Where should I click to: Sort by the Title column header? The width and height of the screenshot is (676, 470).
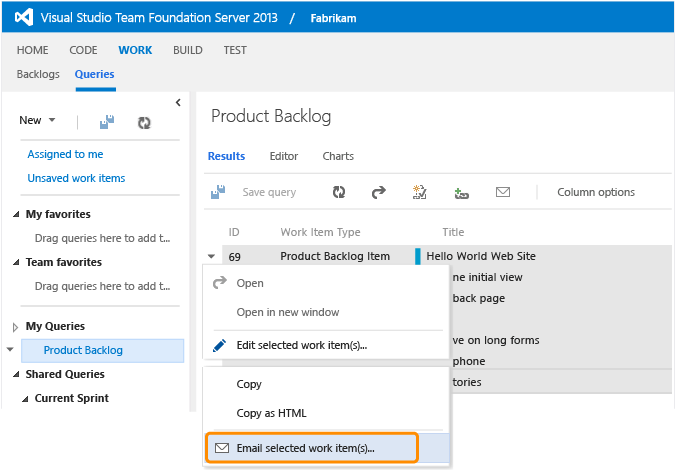pyautogui.click(x=453, y=232)
